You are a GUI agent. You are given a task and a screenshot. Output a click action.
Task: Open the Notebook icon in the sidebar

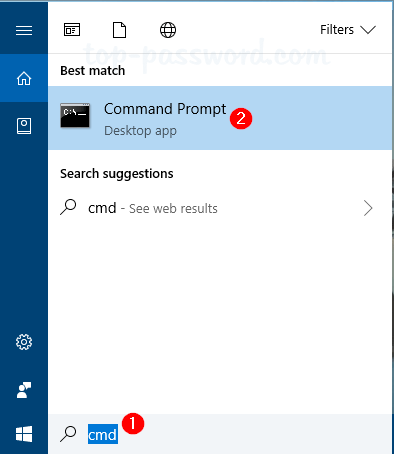[24, 126]
